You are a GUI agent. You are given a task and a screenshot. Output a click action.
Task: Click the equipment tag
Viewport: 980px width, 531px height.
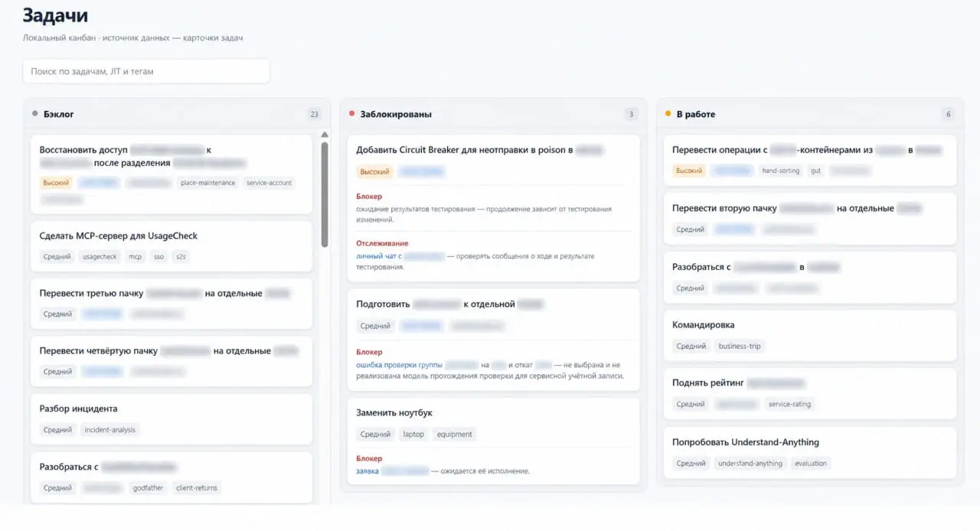click(455, 434)
